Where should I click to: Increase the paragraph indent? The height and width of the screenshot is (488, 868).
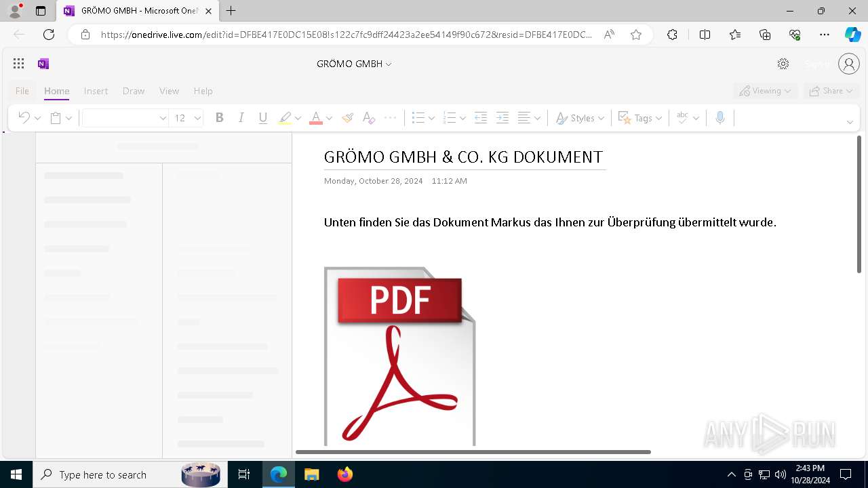pos(502,118)
